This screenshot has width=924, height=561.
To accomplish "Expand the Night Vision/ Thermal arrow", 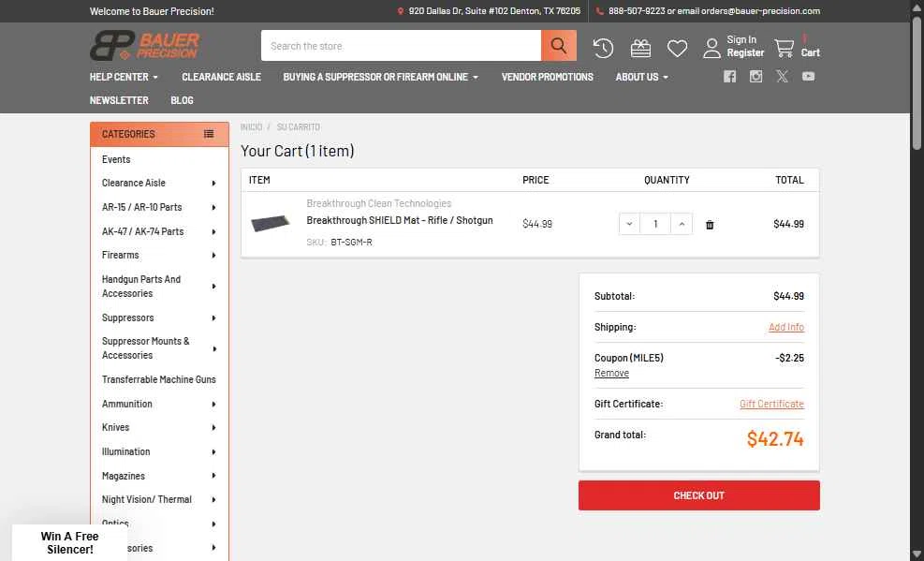I will [213, 500].
